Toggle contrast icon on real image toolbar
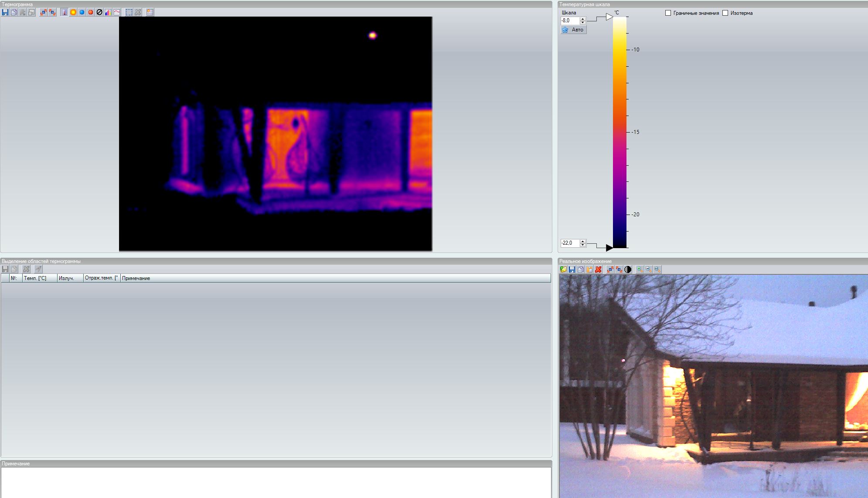The image size is (868, 498). click(x=628, y=269)
